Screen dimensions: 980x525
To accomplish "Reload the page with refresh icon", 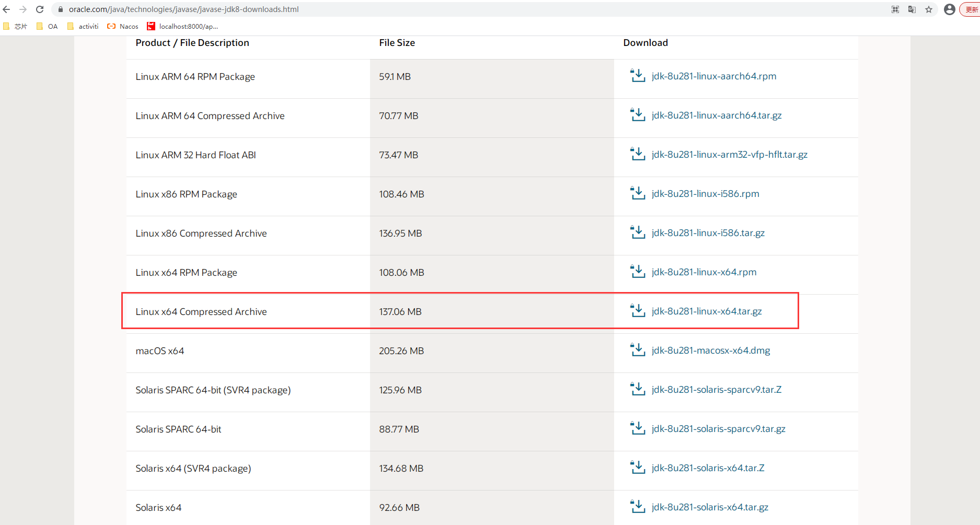I will click(40, 9).
